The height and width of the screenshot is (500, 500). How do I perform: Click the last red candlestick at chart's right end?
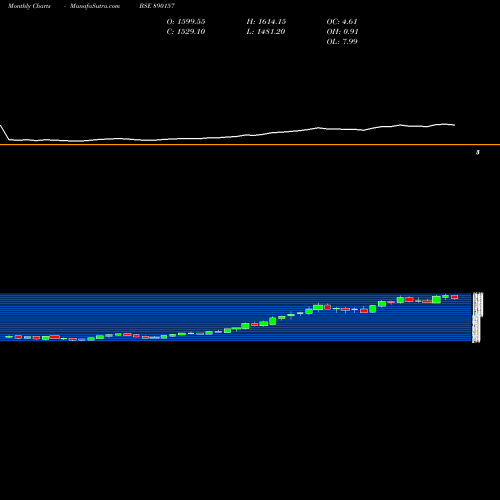[x=455, y=297]
